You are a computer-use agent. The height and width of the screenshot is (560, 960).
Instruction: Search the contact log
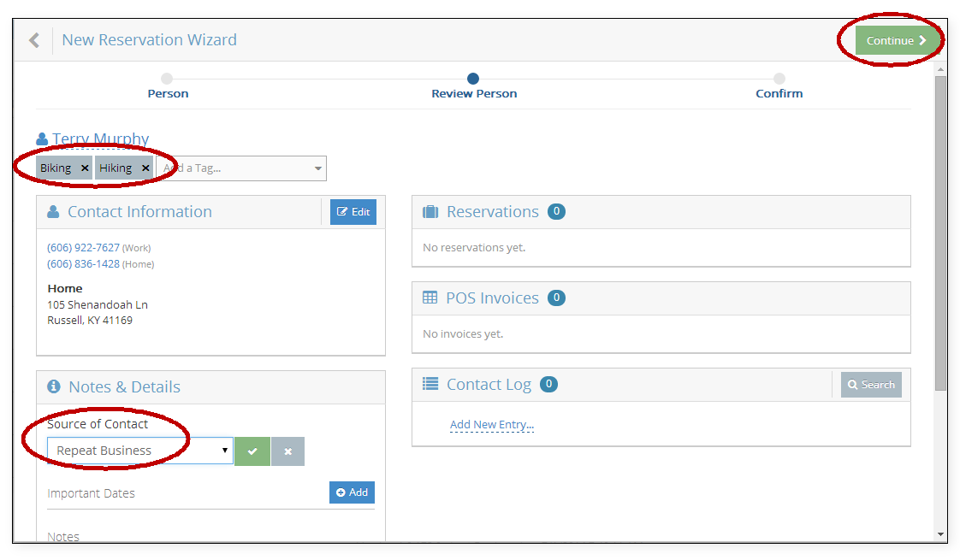871,385
